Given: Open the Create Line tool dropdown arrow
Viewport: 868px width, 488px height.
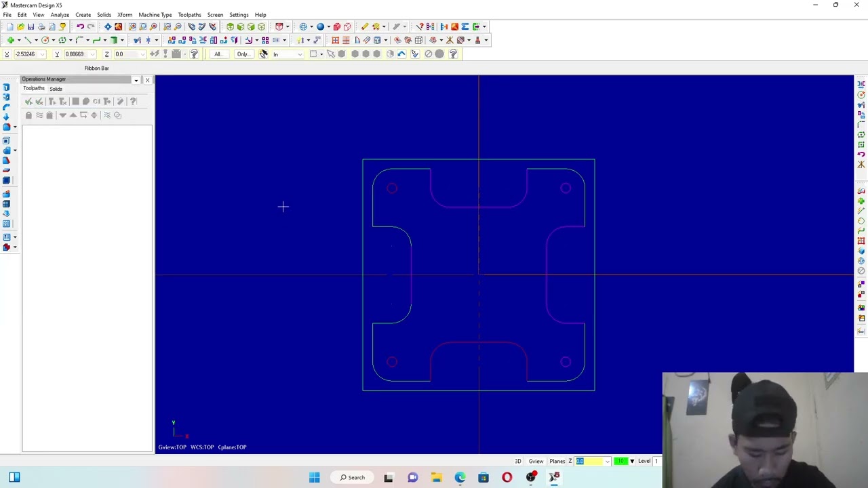Looking at the screenshot, I should point(36,40).
